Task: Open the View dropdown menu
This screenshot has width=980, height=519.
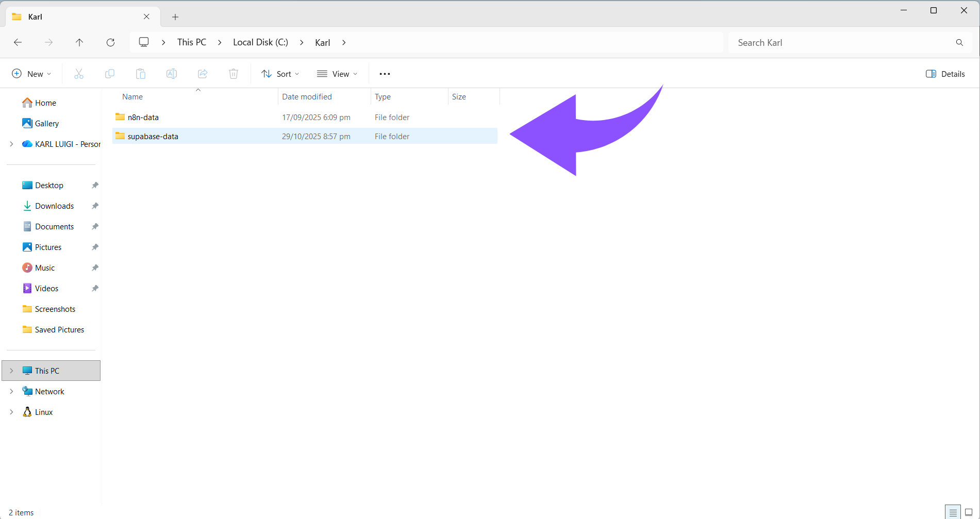Action: (337, 74)
